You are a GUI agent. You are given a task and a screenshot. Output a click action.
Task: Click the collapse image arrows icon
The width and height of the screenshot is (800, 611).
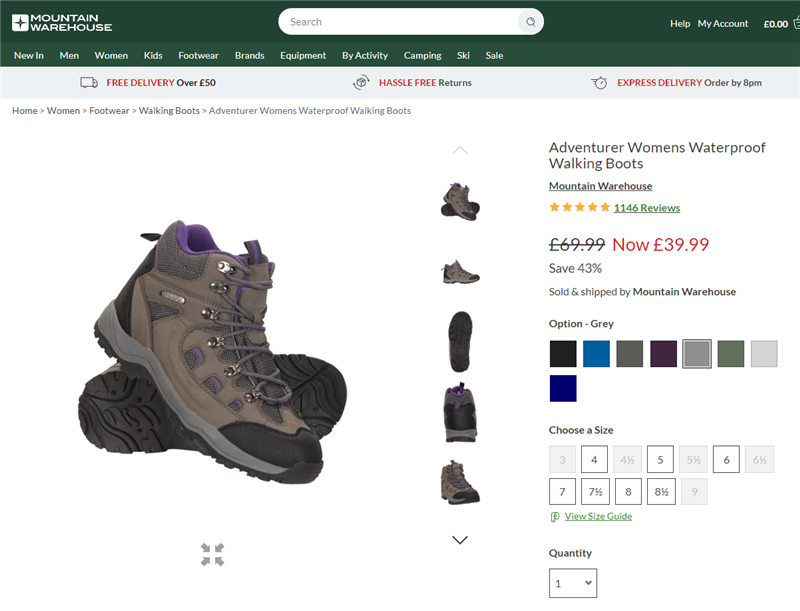click(212, 555)
